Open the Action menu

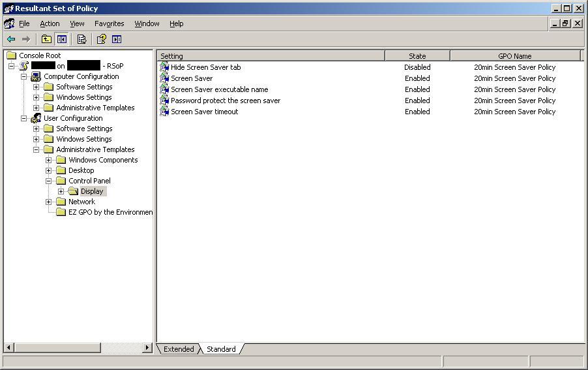(x=50, y=23)
